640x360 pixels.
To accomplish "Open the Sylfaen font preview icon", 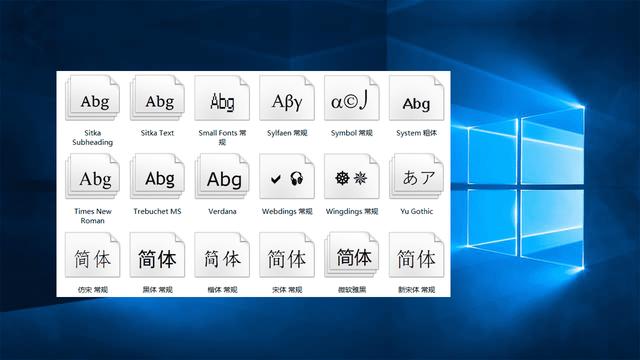I will pyautogui.click(x=287, y=98).
